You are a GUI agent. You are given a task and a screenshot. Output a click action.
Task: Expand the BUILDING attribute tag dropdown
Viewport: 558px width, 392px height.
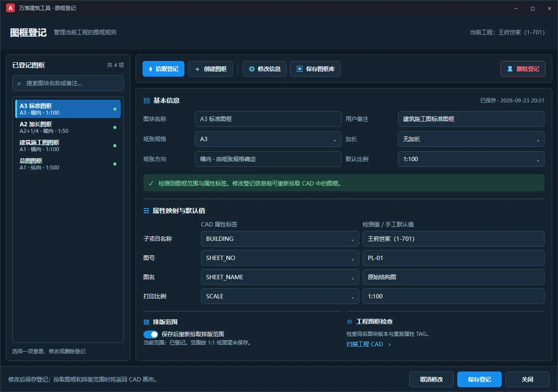(280, 239)
